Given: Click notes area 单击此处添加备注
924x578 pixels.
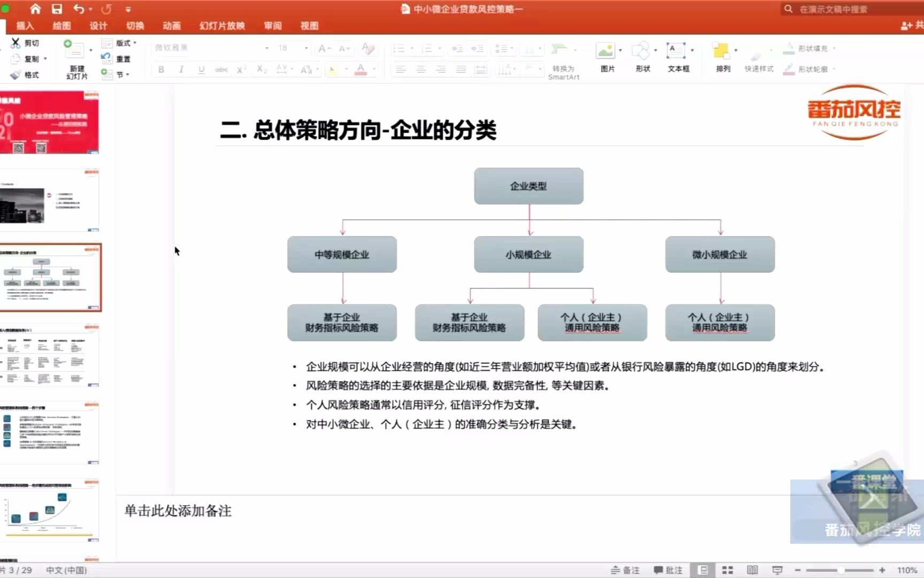Looking at the screenshot, I should coord(178,511).
